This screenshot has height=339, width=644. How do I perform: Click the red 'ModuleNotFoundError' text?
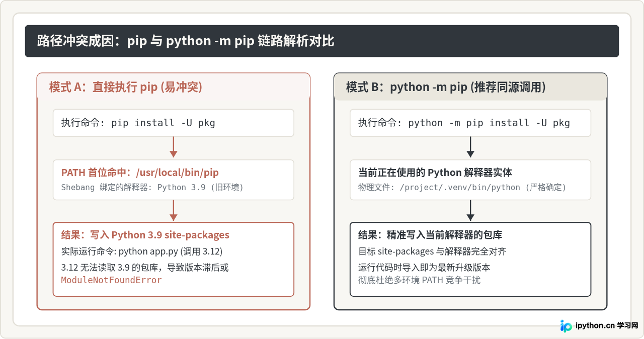tap(112, 280)
